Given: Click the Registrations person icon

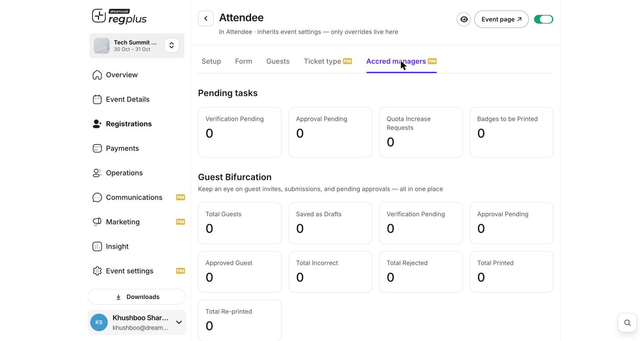Looking at the screenshot, I should [x=97, y=124].
